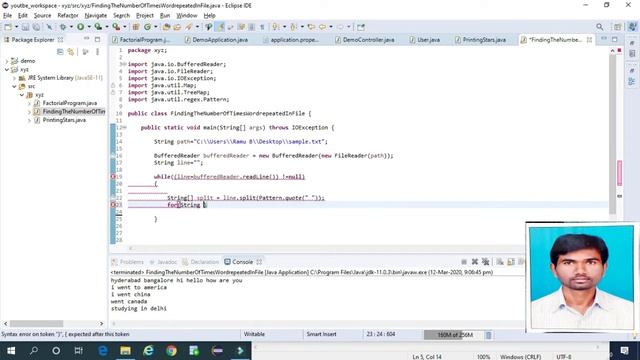Clear Console icon
Screen dimensions: 640x360
coord(500,262)
